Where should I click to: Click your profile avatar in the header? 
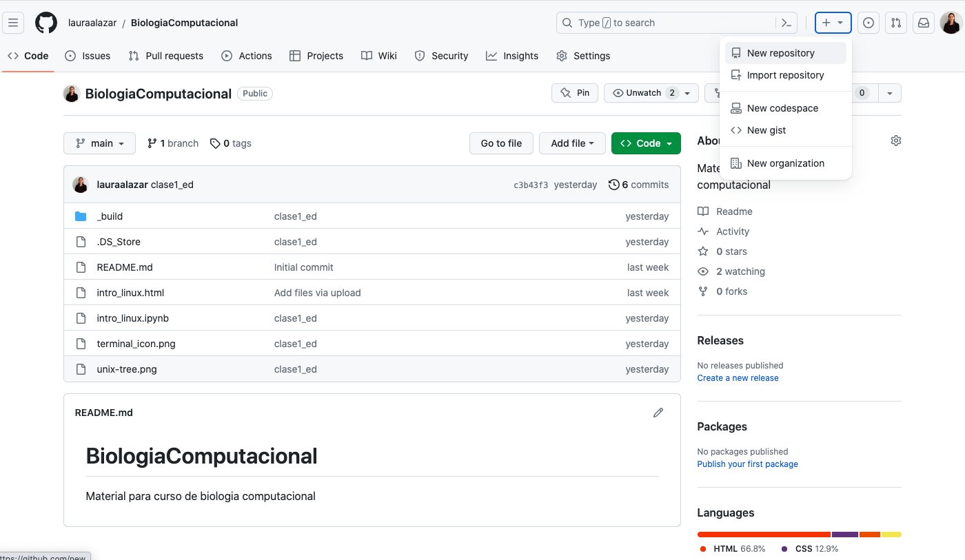tap(950, 22)
